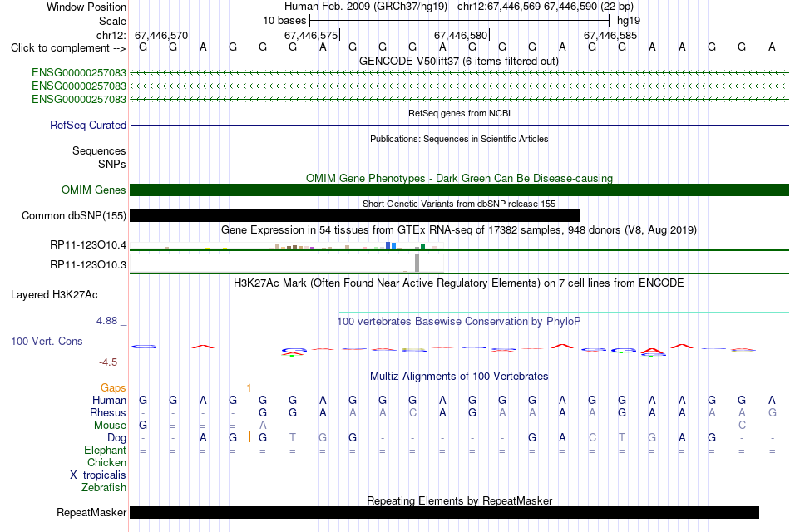This screenshot has width=790, height=532.
Task: Click the black RepeatMasker element bar
Action: 444,512
